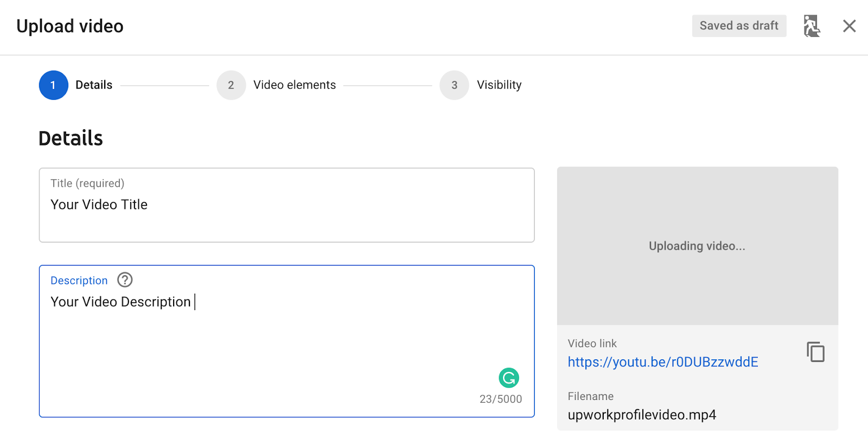Click the exit-figure icon beside Saved as draft
The width and height of the screenshot is (868, 438).
pos(812,26)
